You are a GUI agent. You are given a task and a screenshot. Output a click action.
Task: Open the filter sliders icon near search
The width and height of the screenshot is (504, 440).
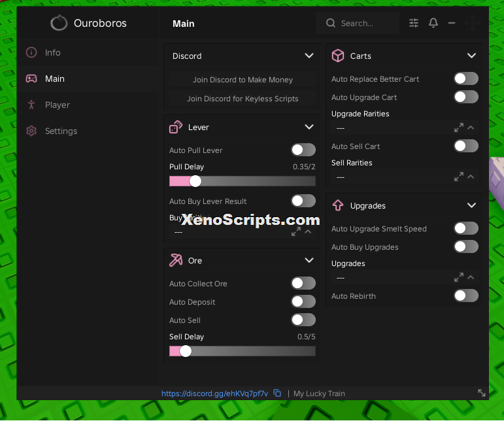(414, 23)
